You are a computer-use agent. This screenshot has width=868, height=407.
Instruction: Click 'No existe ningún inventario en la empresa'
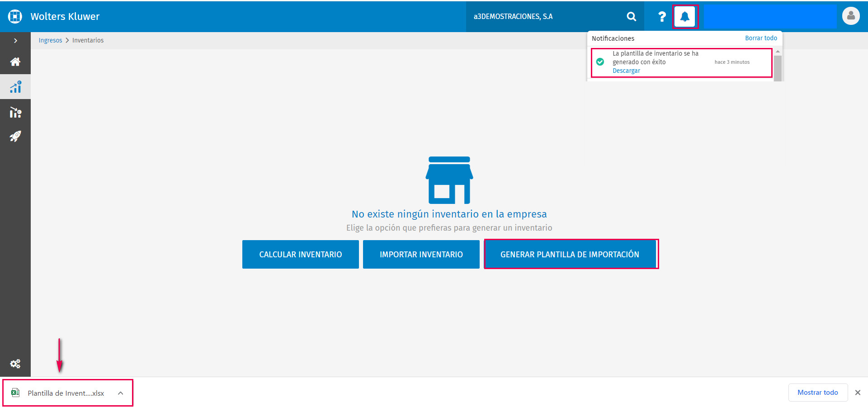point(449,214)
